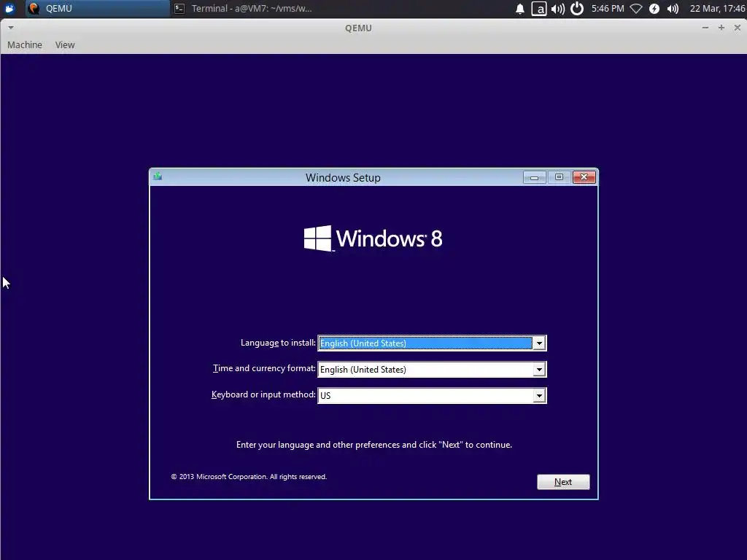Screen dimensions: 747x560
Task: Open the volume control beside power icon
Action: click(x=558, y=9)
